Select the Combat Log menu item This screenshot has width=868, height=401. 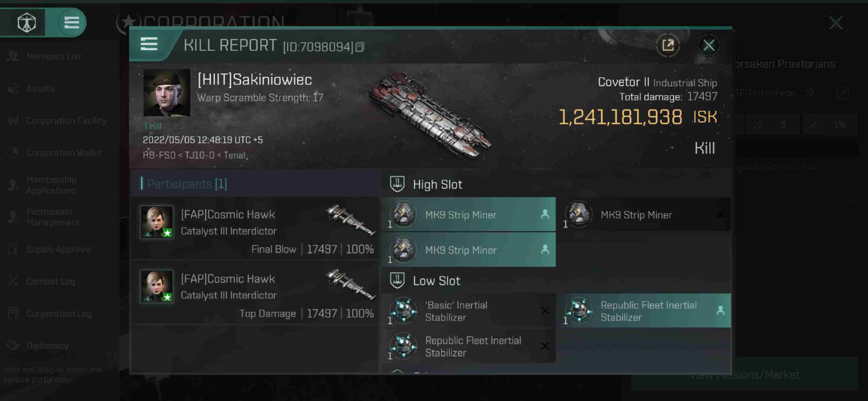click(50, 281)
